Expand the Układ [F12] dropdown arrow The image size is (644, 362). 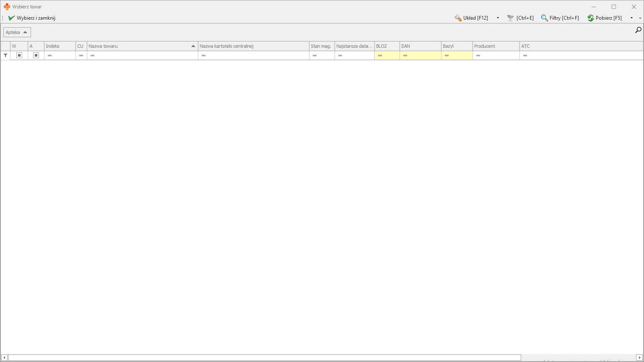498,18
